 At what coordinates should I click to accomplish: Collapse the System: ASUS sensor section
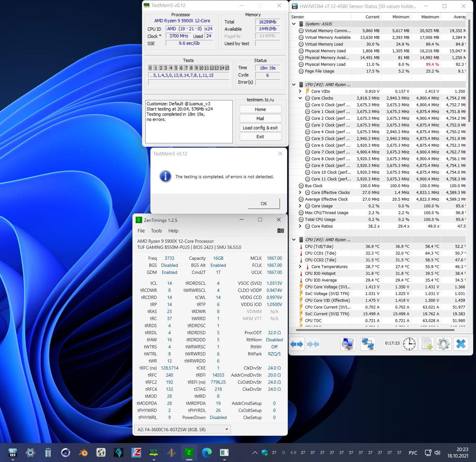tap(294, 24)
